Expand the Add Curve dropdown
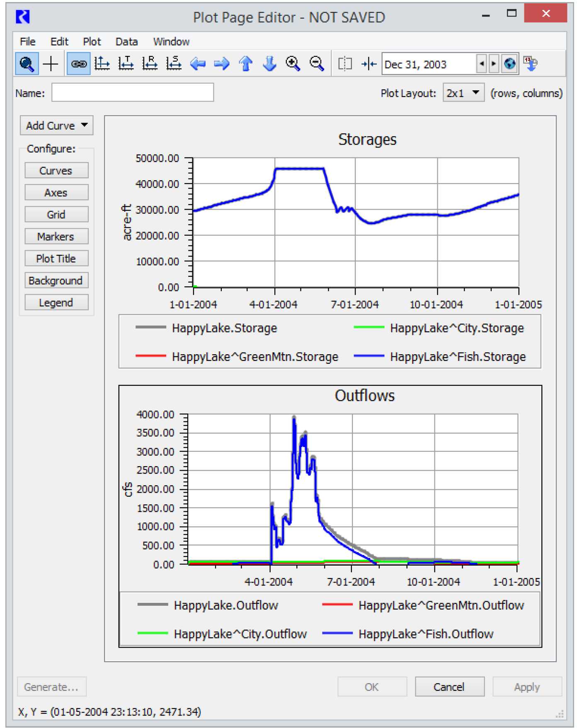Image resolution: width=577 pixels, height=728 pixels. click(x=56, y=126)
